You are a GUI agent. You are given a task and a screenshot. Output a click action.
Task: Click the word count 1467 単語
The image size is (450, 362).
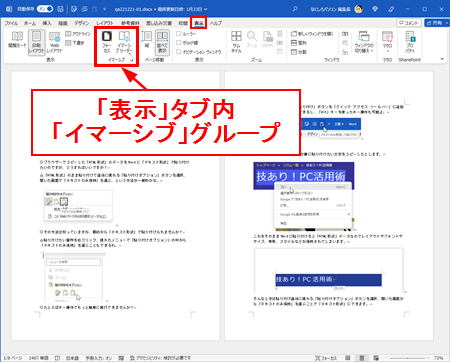38,358
